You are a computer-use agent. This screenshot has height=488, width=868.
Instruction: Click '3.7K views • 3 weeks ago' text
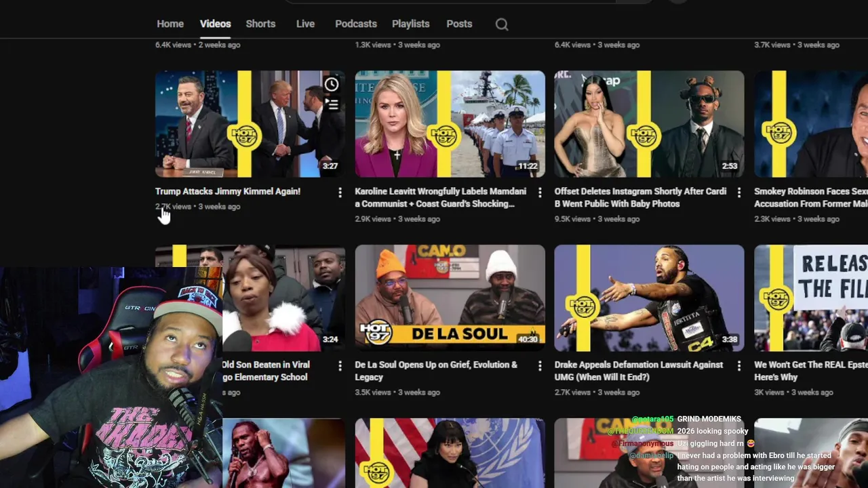(797, 45)
